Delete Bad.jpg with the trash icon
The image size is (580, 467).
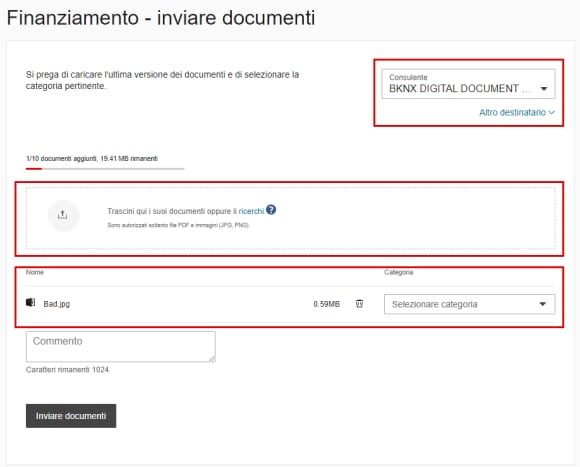click(x=359, y=304)
